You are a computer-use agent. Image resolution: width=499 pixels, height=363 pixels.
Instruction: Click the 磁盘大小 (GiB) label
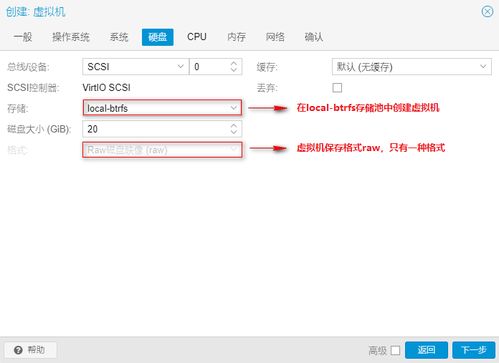coord(39,129)
